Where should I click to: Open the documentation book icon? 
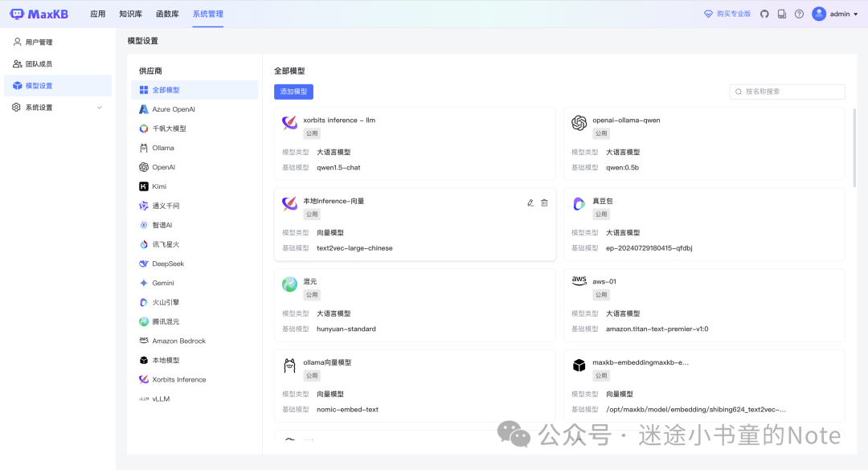coord(782,14)
